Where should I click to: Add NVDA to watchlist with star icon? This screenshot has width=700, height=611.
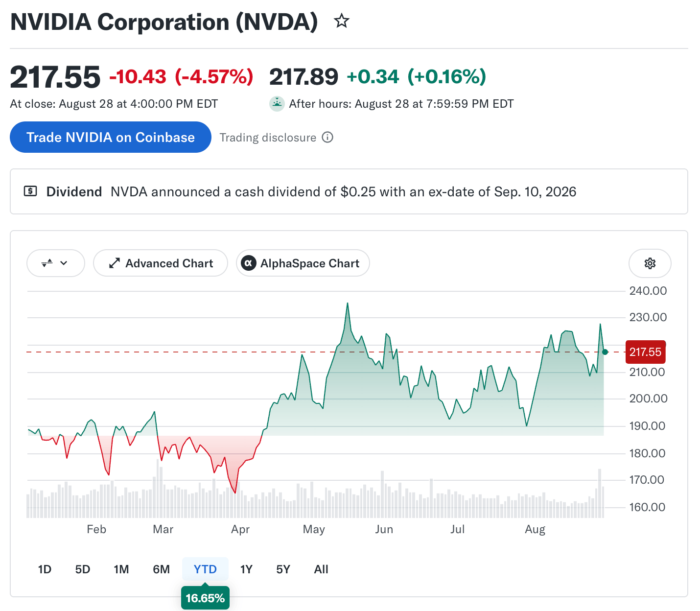[342, 21]
